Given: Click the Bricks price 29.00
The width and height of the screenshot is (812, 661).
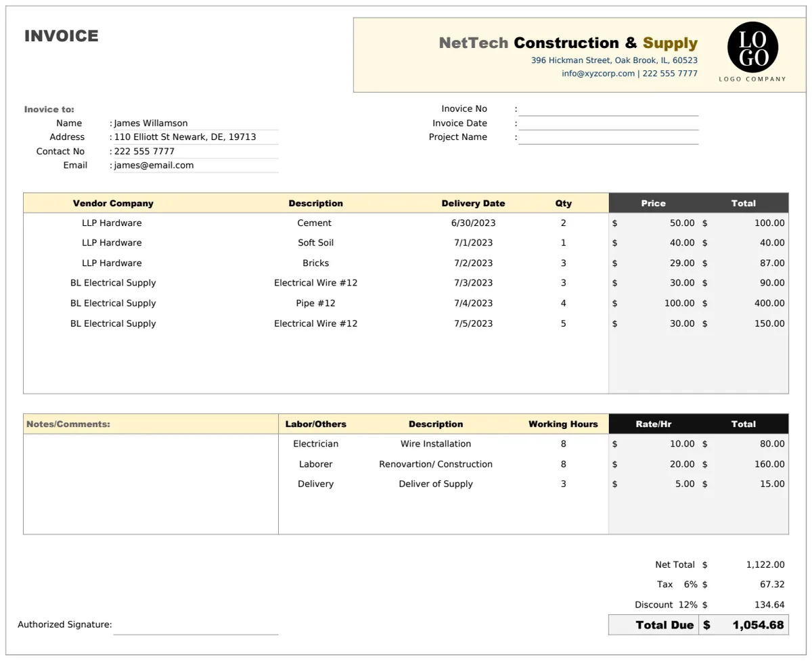Looking at the screenshot, I should pos(682,263).
